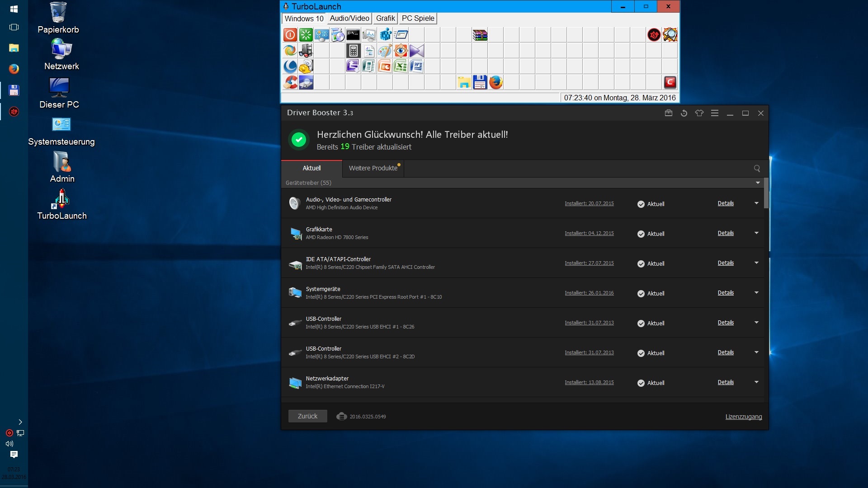868x488 pixels.
Task: Expand the Netzwerkadapter row dropdown arrow
Action: pos(756,382)
